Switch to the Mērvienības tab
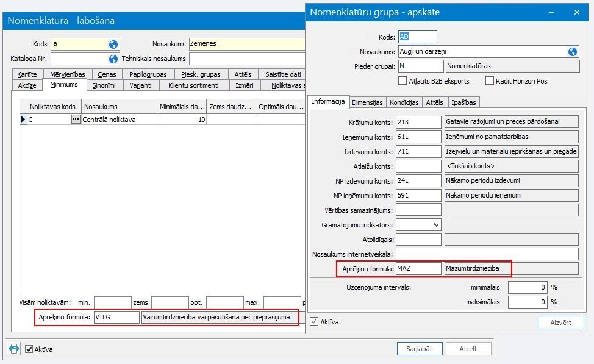This screenshot has width=594, height=364. 68,74
